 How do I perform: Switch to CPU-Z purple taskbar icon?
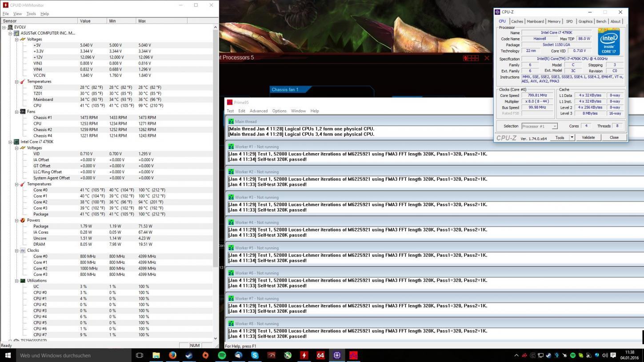pos(337,355)
